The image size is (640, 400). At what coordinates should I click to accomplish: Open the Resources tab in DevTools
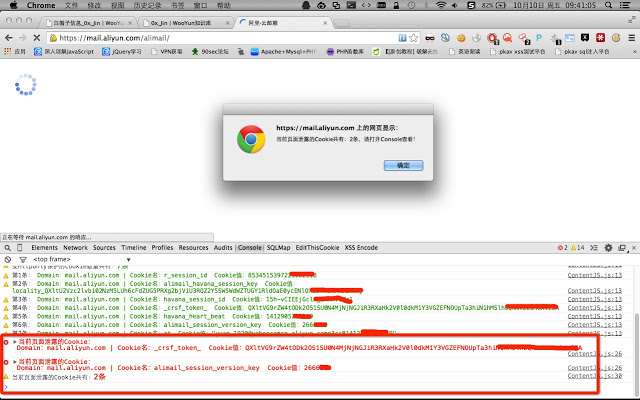193,248
